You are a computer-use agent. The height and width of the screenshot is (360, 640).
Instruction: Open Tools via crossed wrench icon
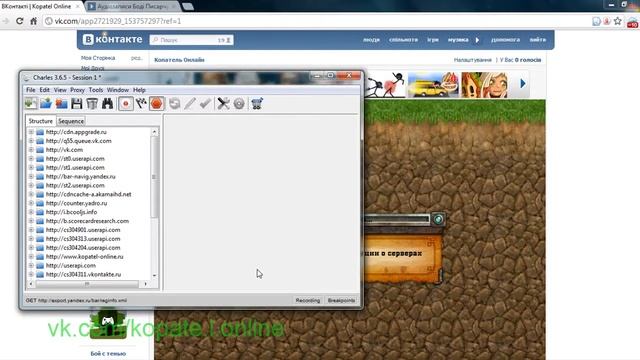[223, 104]
